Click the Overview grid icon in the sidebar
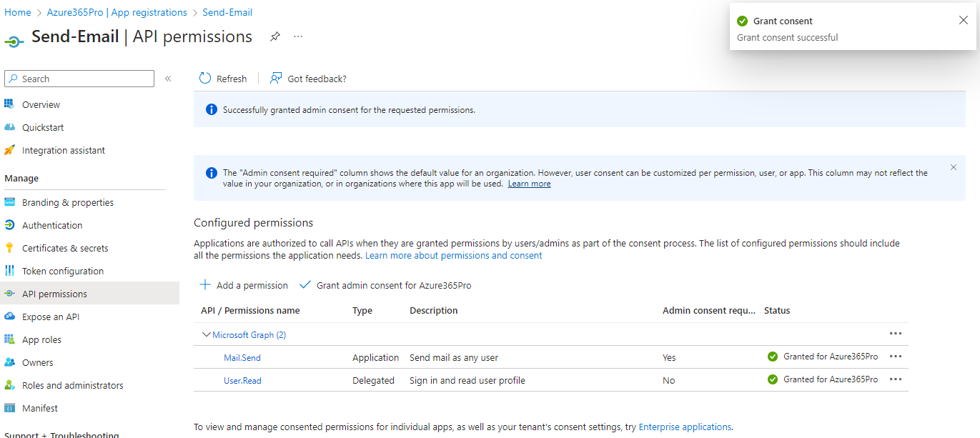Image resolution: width=980 pixels, height=438 pixels. coord(9,104)
